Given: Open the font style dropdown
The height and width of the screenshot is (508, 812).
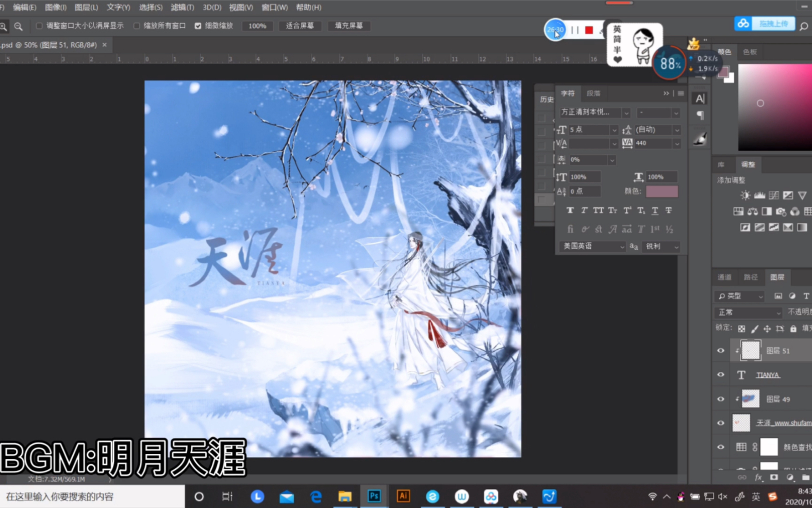Looking at the screenshot, I should [676, 112].
